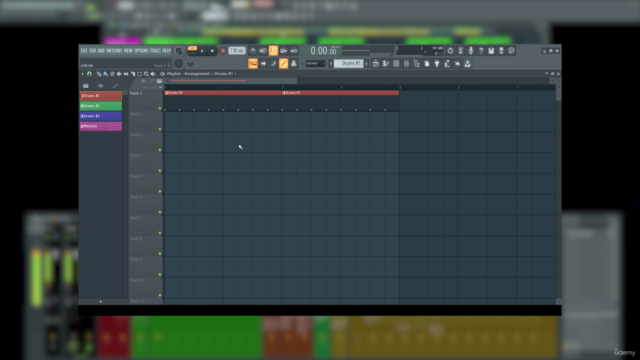Select the Drums #1 pattern in picker
This screenshot has width=640, height=360.
pos(100,96)
